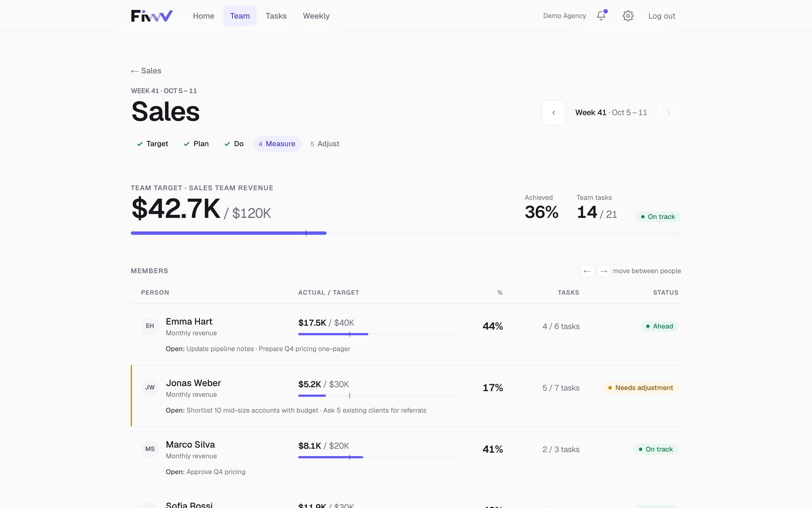Click the '4 / 6 tasks' cell
812x508 pixels.
click(561, 326)
